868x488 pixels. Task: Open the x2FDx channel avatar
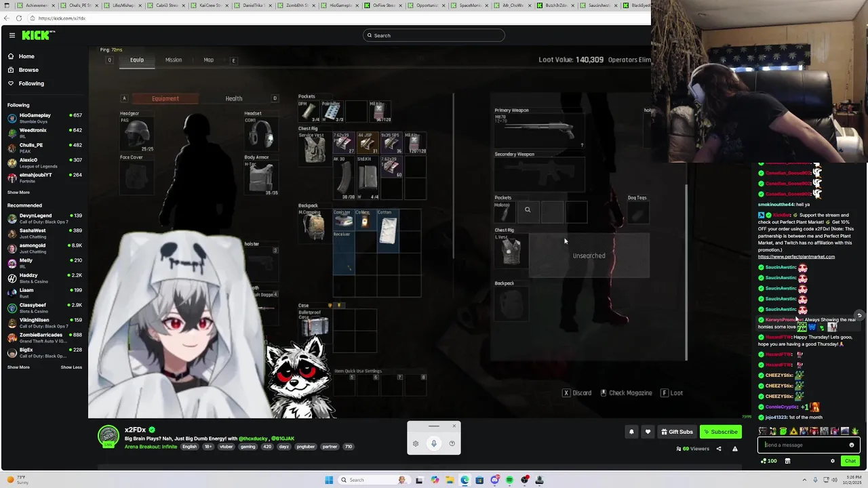pos(108,436)
